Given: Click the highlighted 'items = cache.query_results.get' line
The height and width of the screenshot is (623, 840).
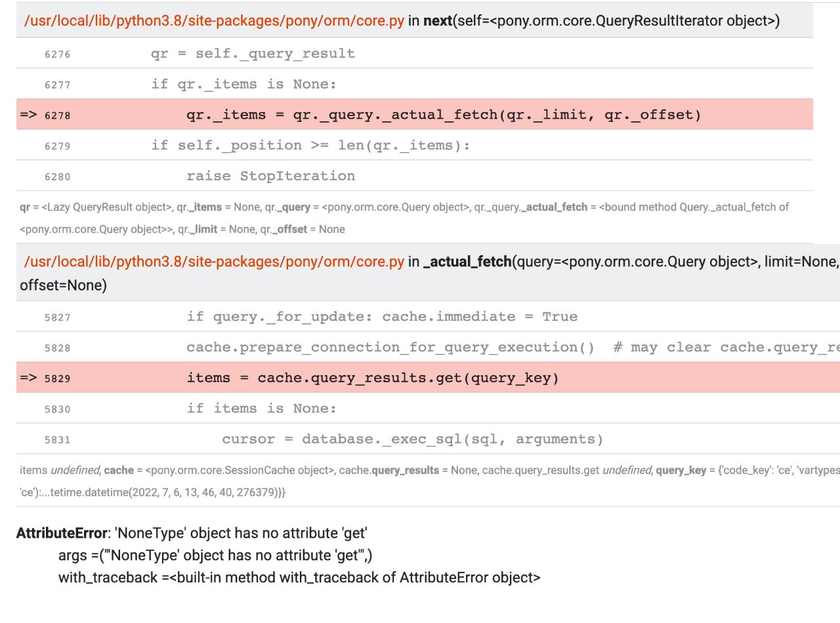Looking at the screenshot, I should click(372, 378).
